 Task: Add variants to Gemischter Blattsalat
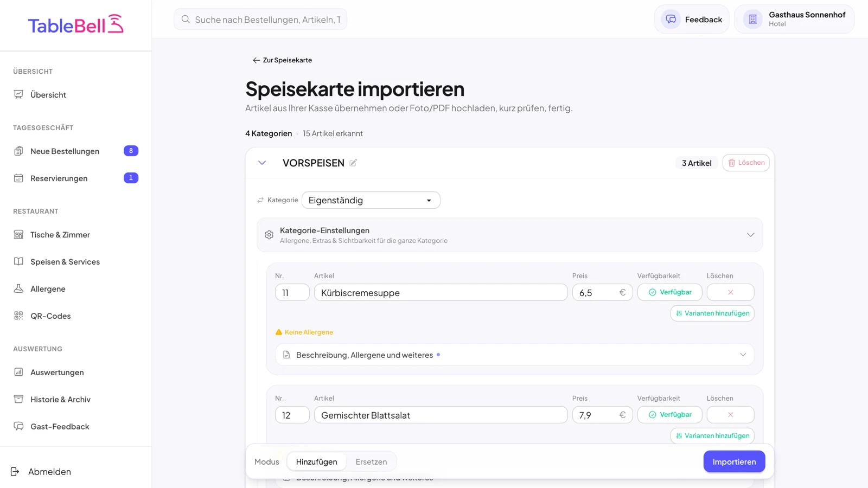pyautogui.click(x=712, y=436)
